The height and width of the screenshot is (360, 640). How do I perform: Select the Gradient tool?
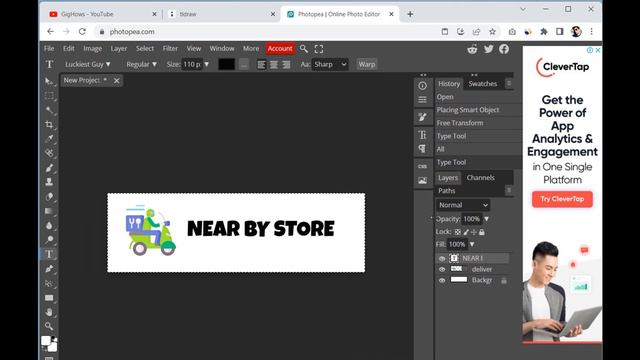(49, 211)
